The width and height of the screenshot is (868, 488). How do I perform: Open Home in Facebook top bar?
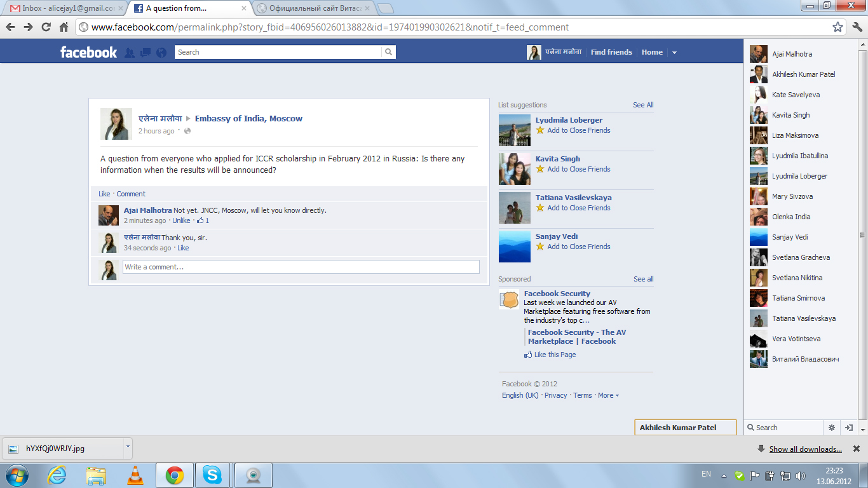point(652,52)
